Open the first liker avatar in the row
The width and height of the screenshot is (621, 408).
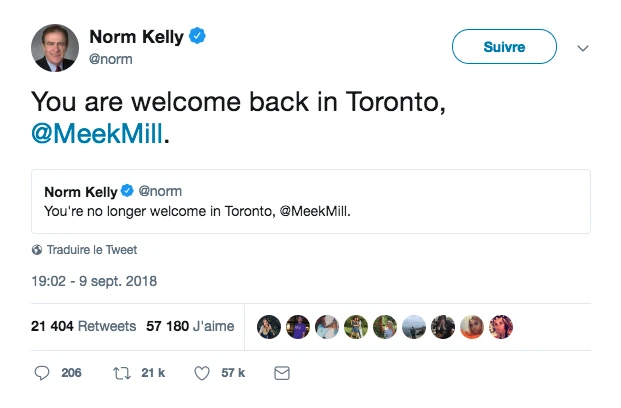pyautogui.click(x=268, y=326)
